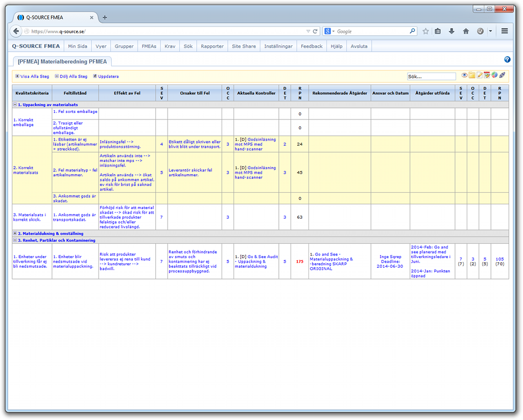Open the browser hamburger menu
523x420 pixels.
pos(505,31)
